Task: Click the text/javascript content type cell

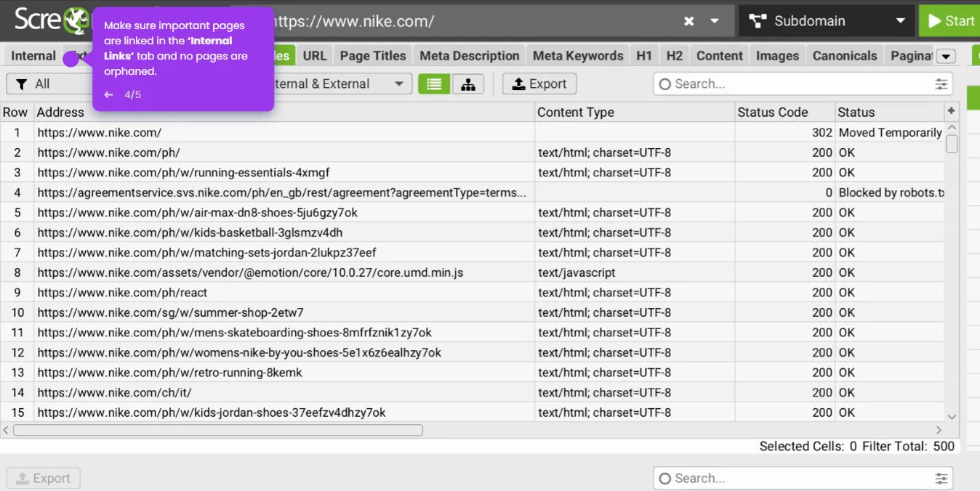Action: point(635,272)
